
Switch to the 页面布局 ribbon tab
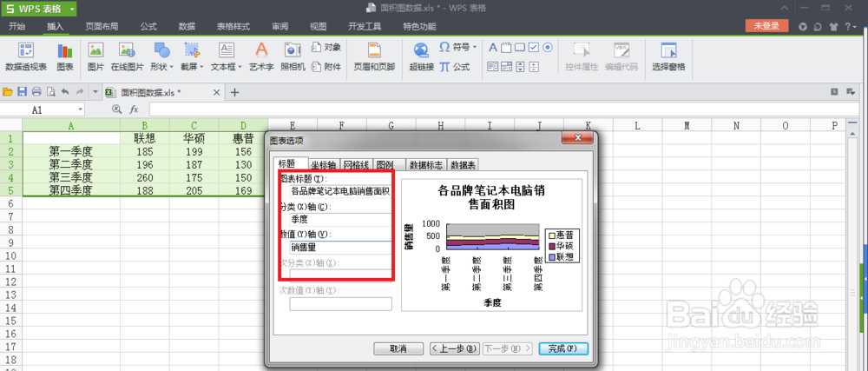point(102,27)
